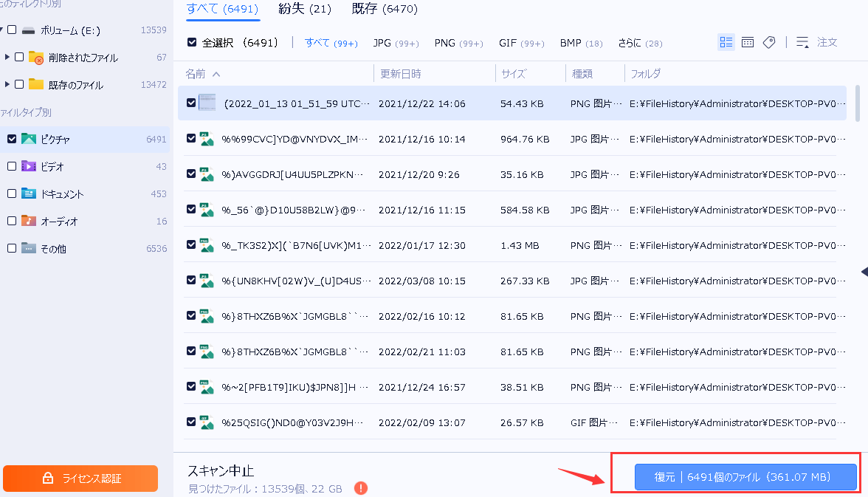Expand the 削除されたファイル folder
The image size is (868, 497).
[x=9, y=56]
